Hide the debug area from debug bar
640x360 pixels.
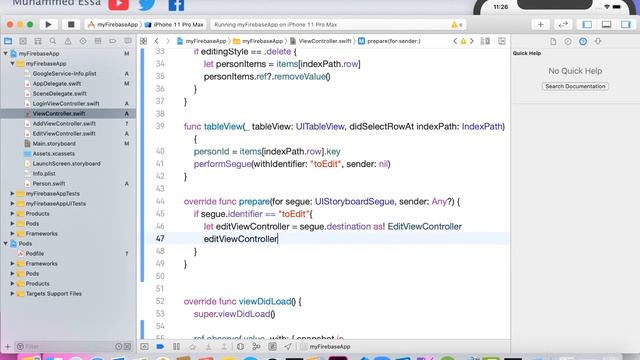[x=144, y=347]
